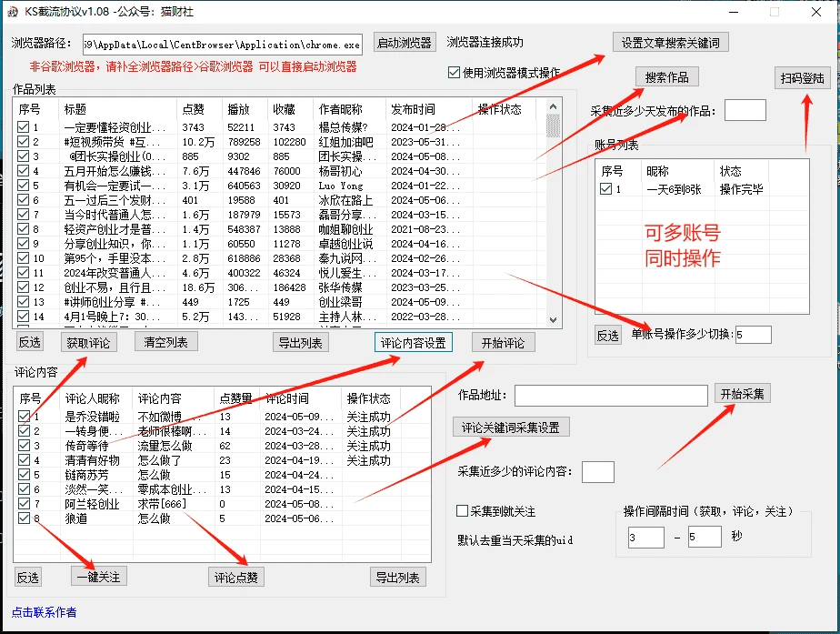Click 一键关注 to follow all
The height and width of the screenshot is (634, 840).
98,576
